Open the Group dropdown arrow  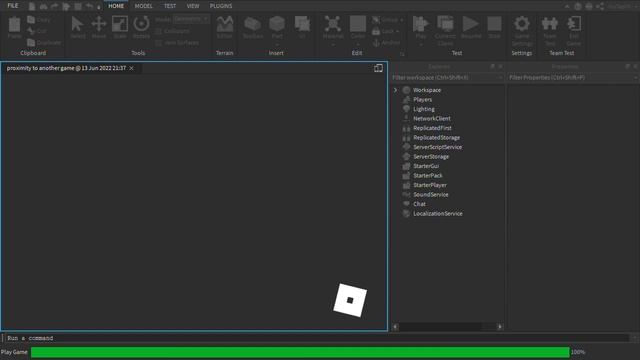point(402,20)
